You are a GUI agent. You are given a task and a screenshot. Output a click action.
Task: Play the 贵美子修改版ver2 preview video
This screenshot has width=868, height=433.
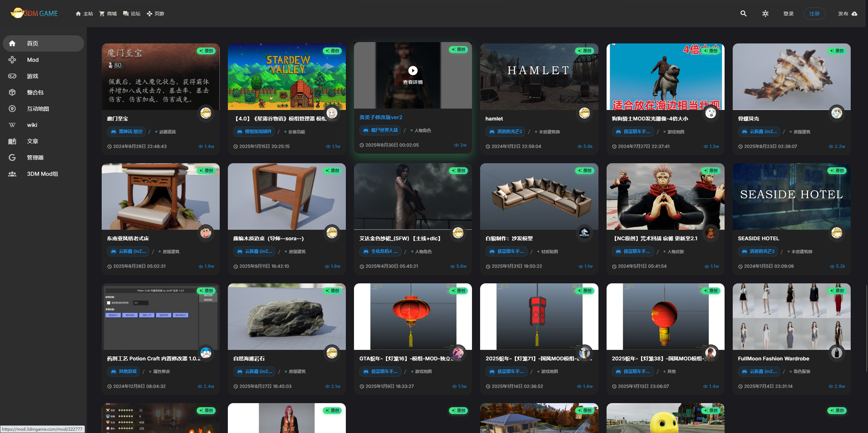413,71
